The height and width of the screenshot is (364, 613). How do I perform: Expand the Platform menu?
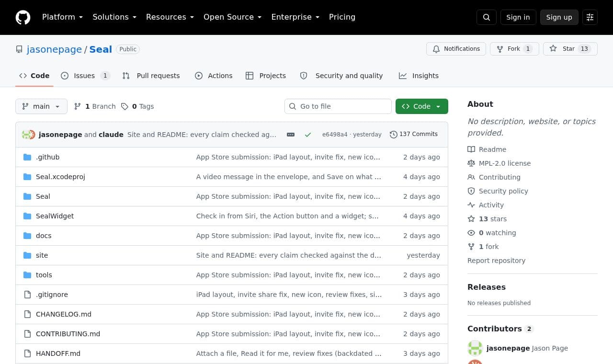62,17
